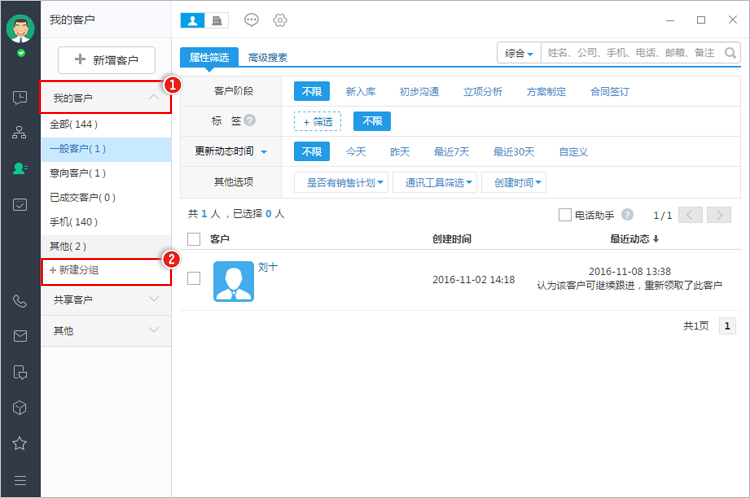Open the star favorites sidebar icon

[20, 443]
